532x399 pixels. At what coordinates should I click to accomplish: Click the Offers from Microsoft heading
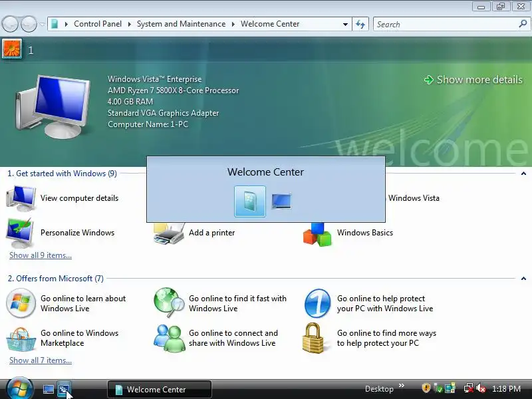[56, 279]
